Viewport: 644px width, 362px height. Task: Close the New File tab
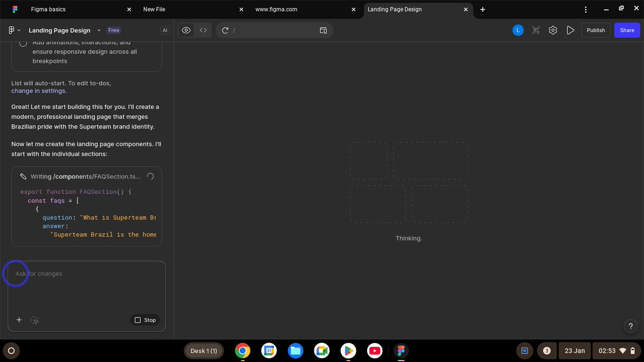coord(241,10)
